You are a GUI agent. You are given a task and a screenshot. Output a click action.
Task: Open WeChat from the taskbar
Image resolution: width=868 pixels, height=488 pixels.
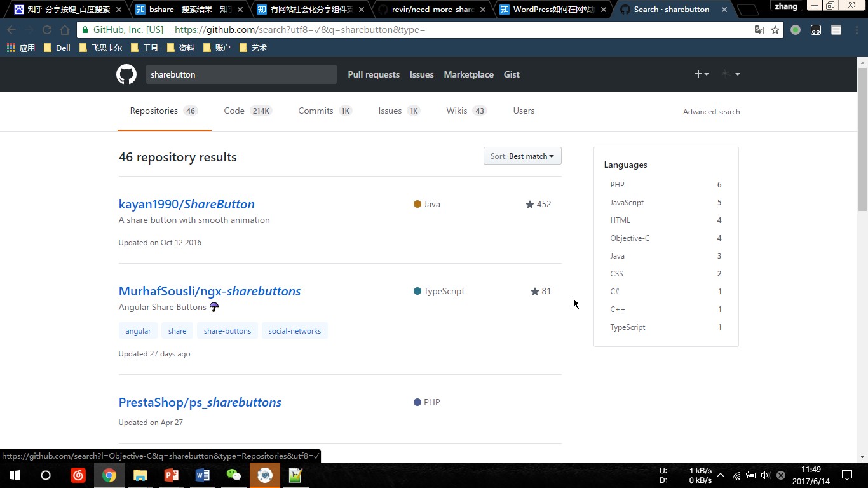tap(234, 475)
